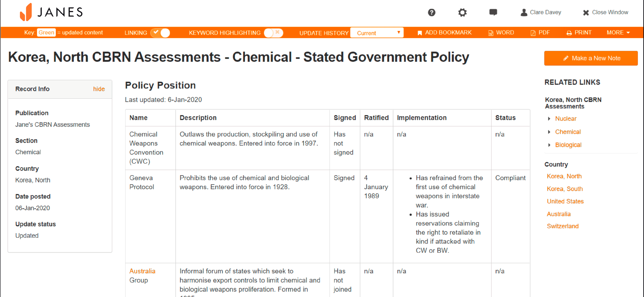Toggle the Keyword Highlighting switch
Viewport: 644px width, 297px height.
[x=273, y=33]
